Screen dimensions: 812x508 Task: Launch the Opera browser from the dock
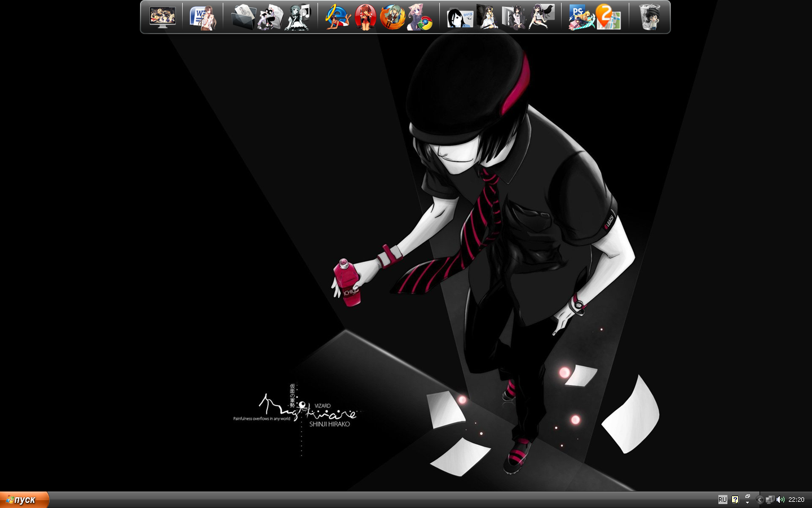(x=365, y=17)
